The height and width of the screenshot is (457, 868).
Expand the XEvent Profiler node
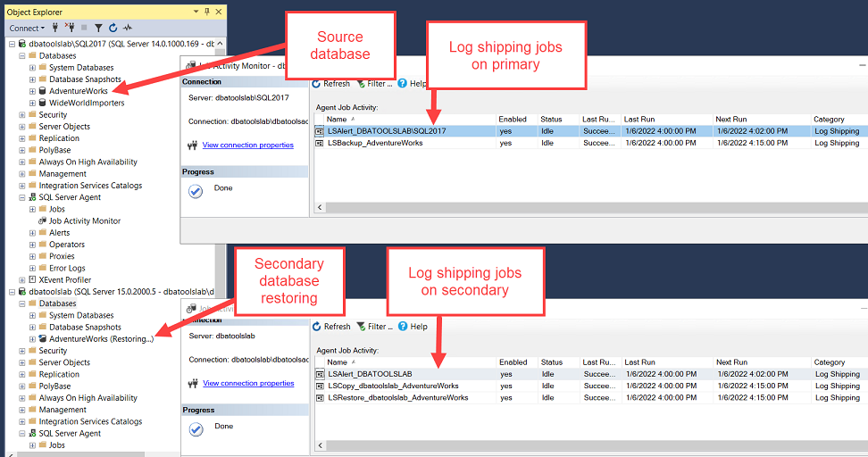22,280
